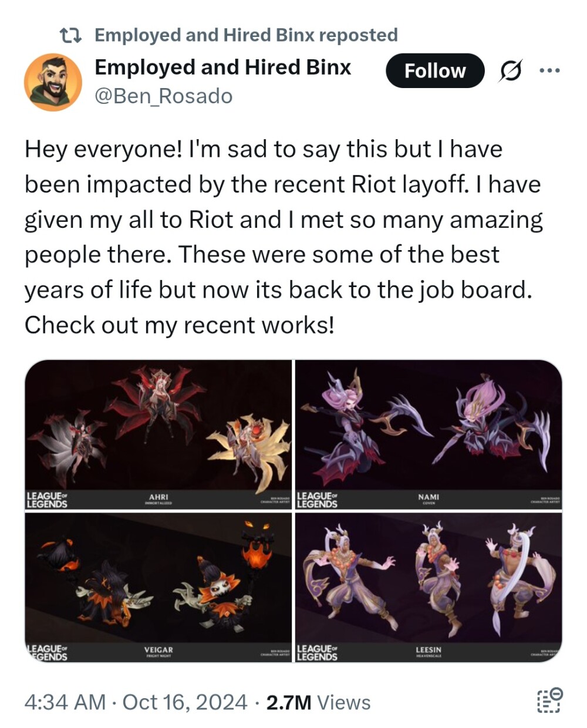Open the three-dot more options menu
Image resolution: width=587 pixels, height=728 pixels.
point(549,71)
